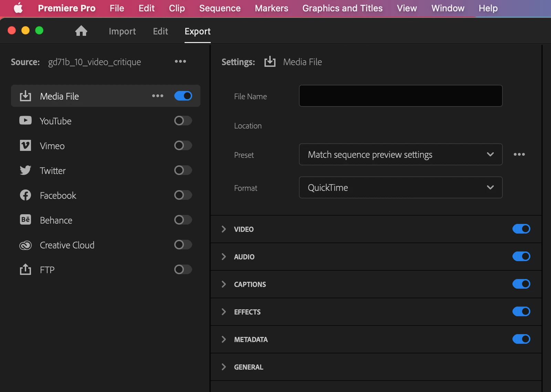This screenshot has height=392, width=551.
Task: Enable the Behance publish toggle
Action: pos(183,220)
